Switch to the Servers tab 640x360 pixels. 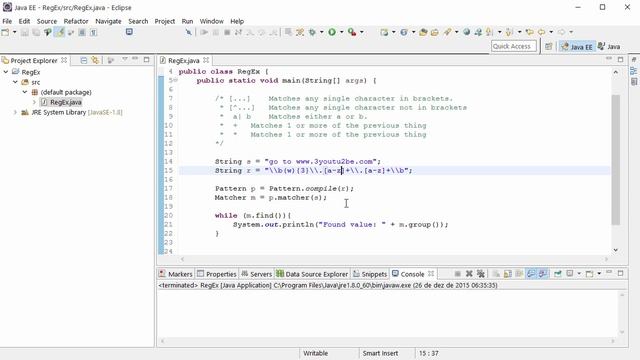pos(256,274)
